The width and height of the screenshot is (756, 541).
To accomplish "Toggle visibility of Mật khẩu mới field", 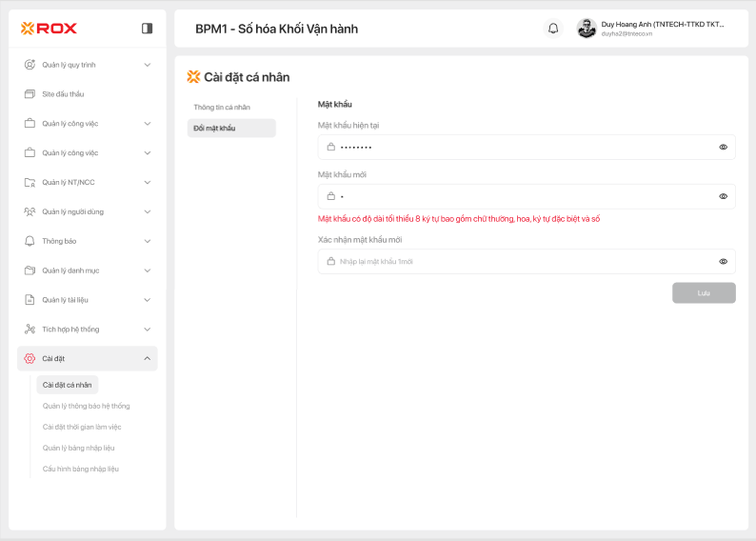I will pos(723,196).
